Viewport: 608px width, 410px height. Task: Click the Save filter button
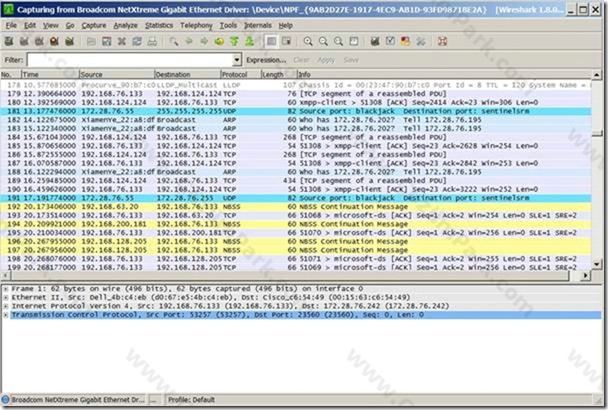tap(351, 60)
